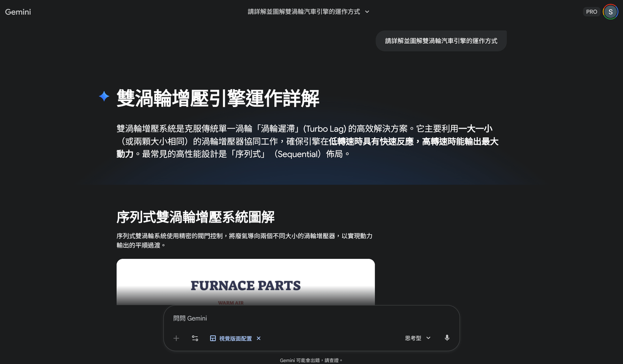Focus the 問問 Gemini input field
The width and height of the screenshot is (623, 364).
tap(311, 318)
